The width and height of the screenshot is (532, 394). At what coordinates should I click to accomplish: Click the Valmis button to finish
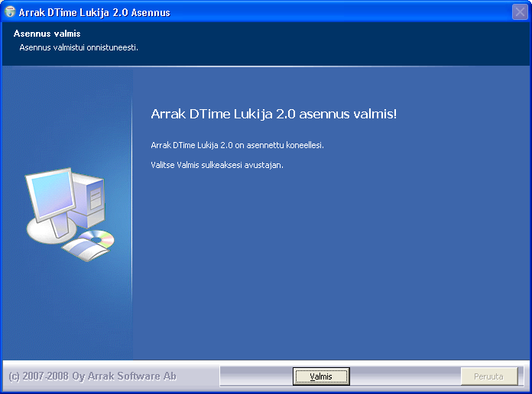coord(321,376)
